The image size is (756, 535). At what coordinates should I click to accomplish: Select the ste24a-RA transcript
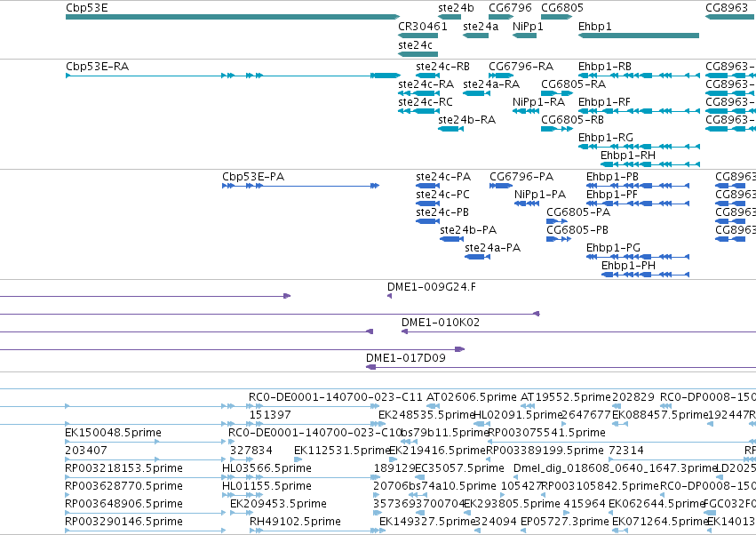[x=476, y=93]
